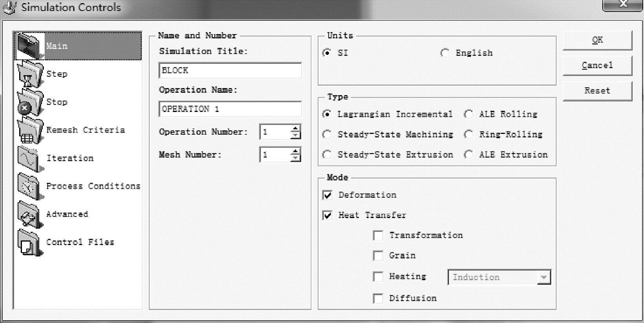Decrease the Mesh Number spinner
This screenshot has width=644, height=323.
tap(296, 158)
